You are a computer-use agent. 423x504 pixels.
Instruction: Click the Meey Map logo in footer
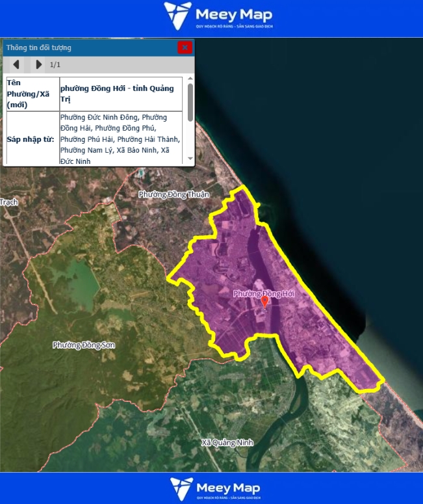(x=218, y=487)
